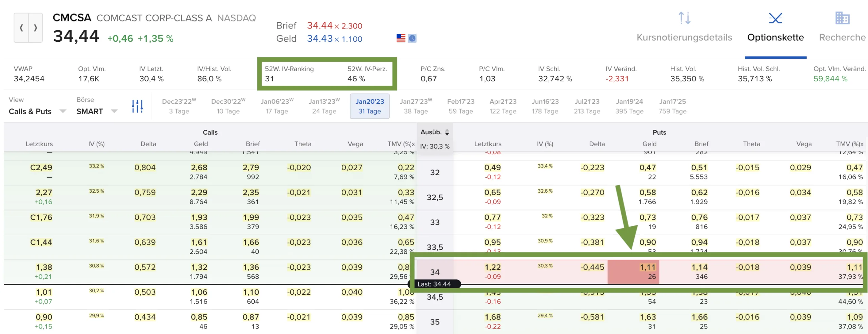Click Geld quote 34.43 x 1.100
The image size is (868, 334).
pos(335,39)
